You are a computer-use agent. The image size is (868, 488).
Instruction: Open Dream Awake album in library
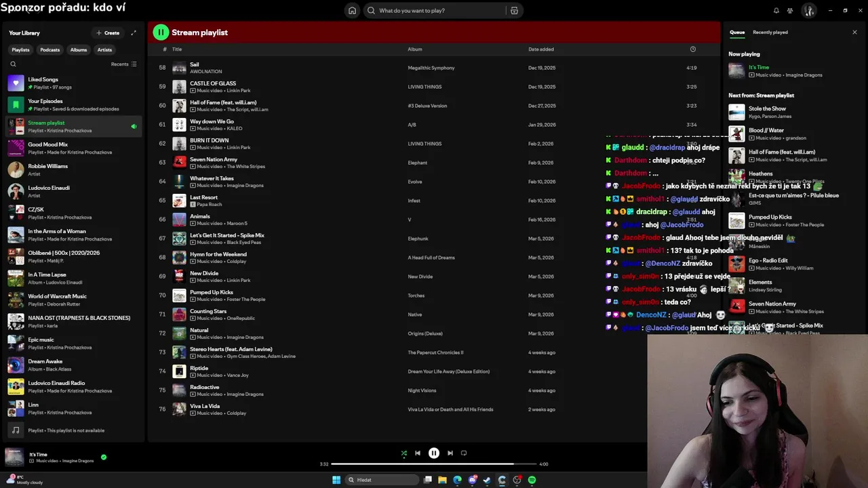click(x=73, y=365)
